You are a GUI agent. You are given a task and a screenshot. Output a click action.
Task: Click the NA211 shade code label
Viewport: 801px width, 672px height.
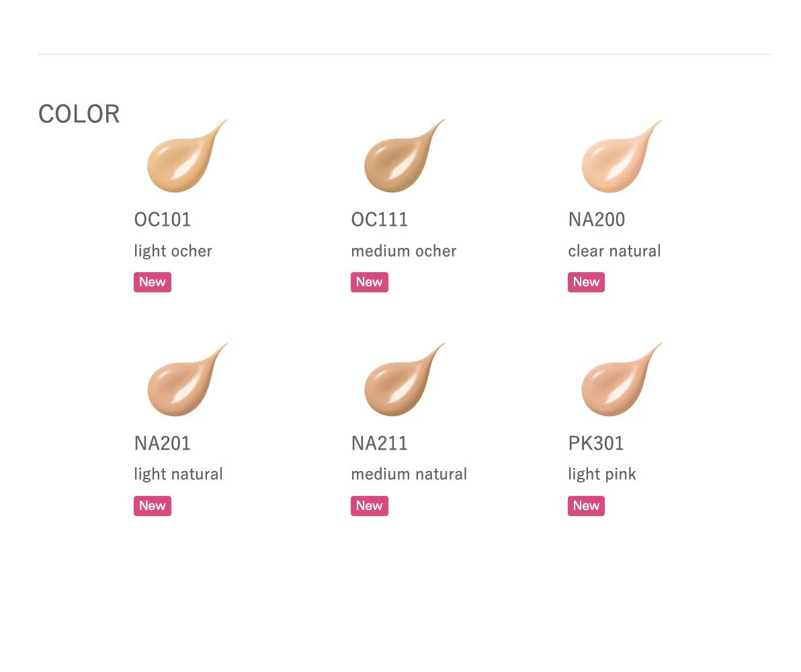pyautogui.click(x=380, y=443)
